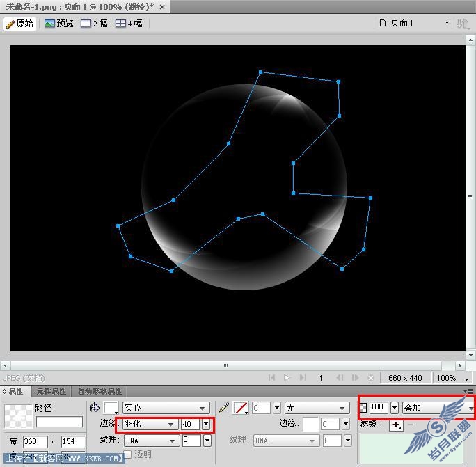The image size is (476, 467).
Task: Open the stroke texture amount slider arrow
Action: pyautogui.click(x=348, y=441)
